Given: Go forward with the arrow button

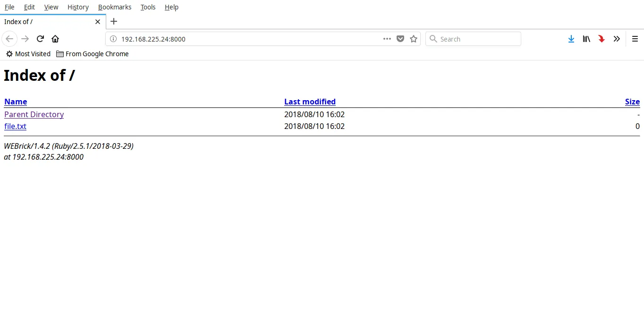Looking at the screenshot, I should point(25,39).
